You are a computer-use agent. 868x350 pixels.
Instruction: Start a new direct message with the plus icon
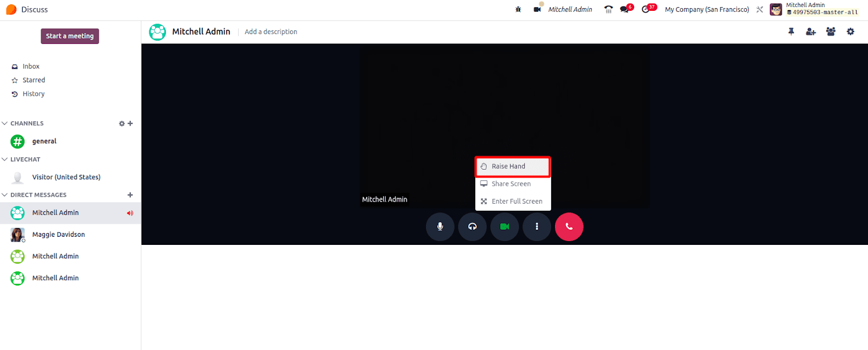[130, 195]
